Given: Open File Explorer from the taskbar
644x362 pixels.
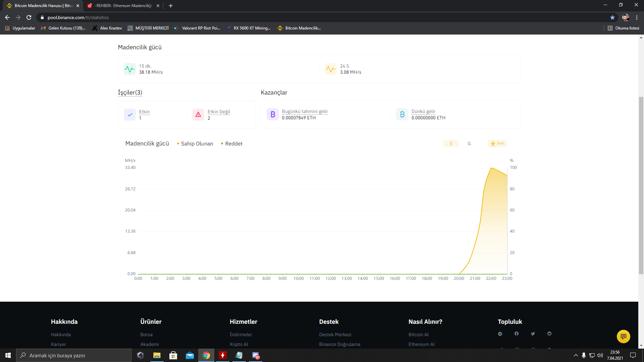Looking at the screenshot, I should pos(157,355).
